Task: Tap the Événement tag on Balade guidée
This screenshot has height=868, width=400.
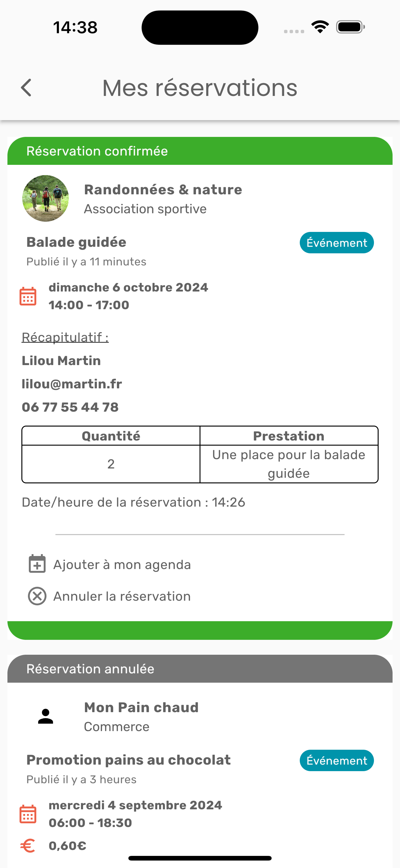Action: 336,242
